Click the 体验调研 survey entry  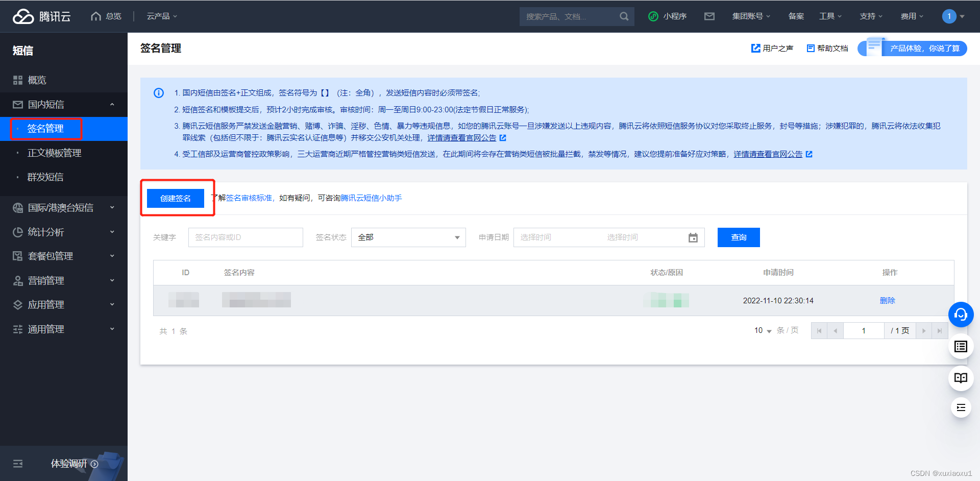pyautogui.click(x=75, y=464)
